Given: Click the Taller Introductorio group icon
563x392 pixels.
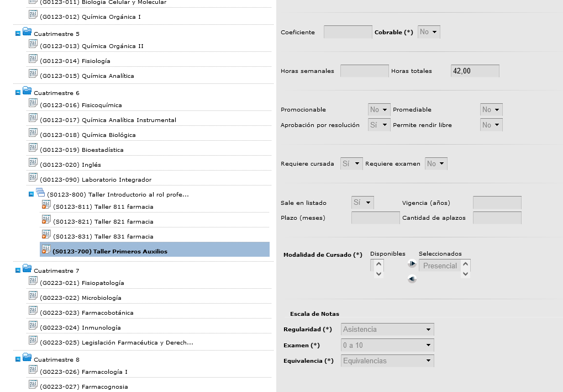Looking at the screenshot, I should point(40,192).
